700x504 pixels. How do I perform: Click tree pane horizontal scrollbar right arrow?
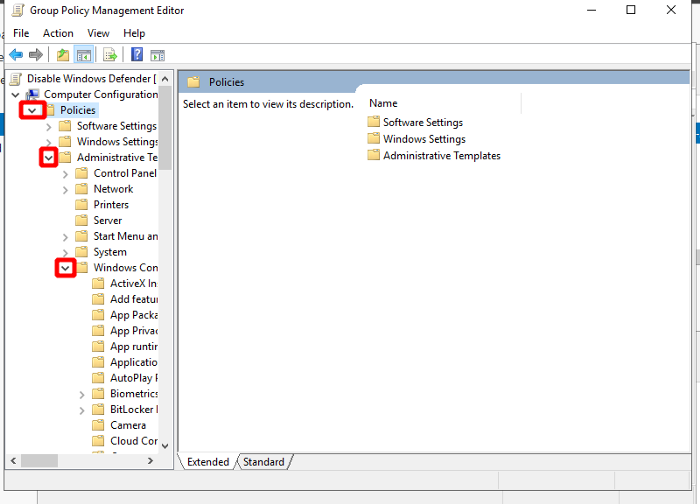150,461
